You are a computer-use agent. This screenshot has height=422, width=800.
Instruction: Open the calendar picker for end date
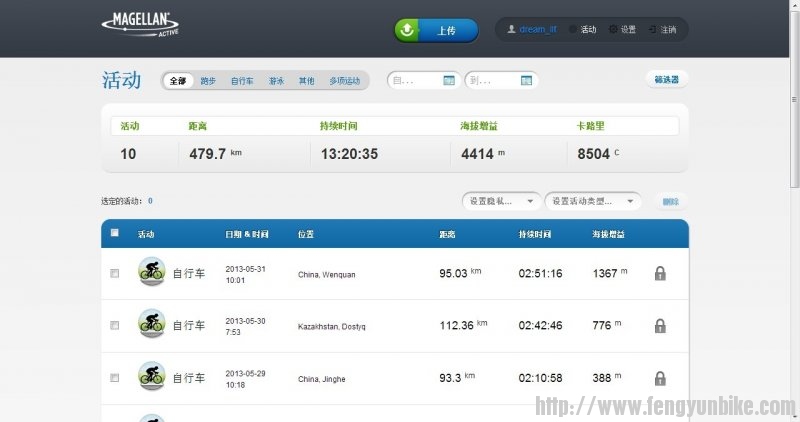[x=526, y=80]
